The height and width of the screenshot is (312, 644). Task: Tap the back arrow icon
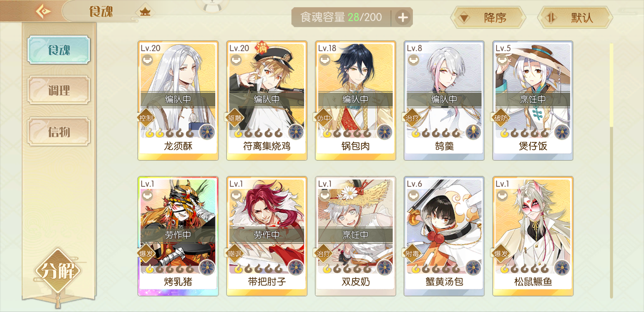coord(43,12)
